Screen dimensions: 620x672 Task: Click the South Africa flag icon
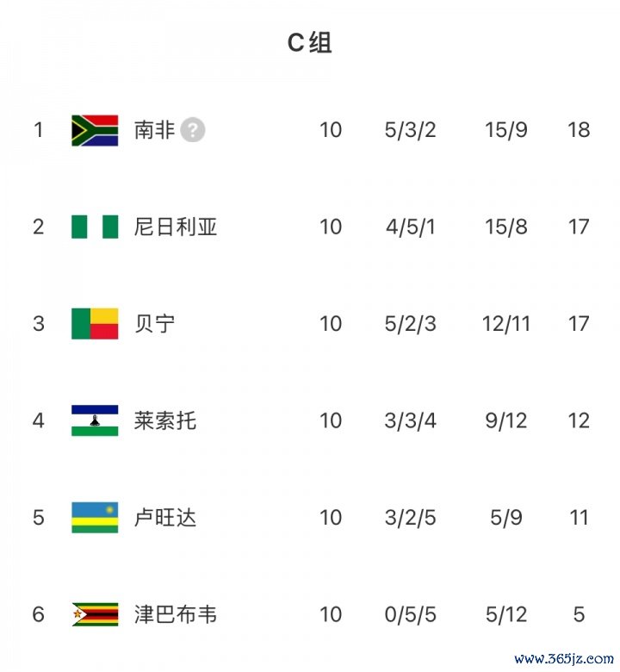95,130
